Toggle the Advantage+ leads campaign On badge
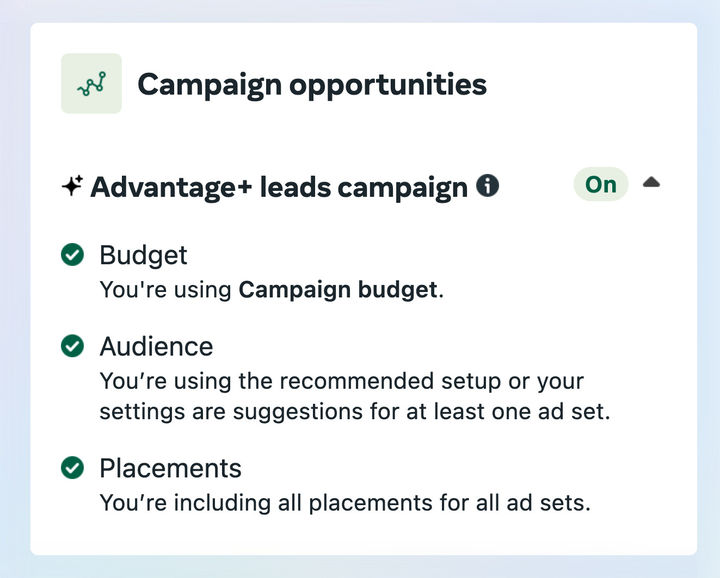This screenshot has width=720, height=578. (x=600, y=184)
